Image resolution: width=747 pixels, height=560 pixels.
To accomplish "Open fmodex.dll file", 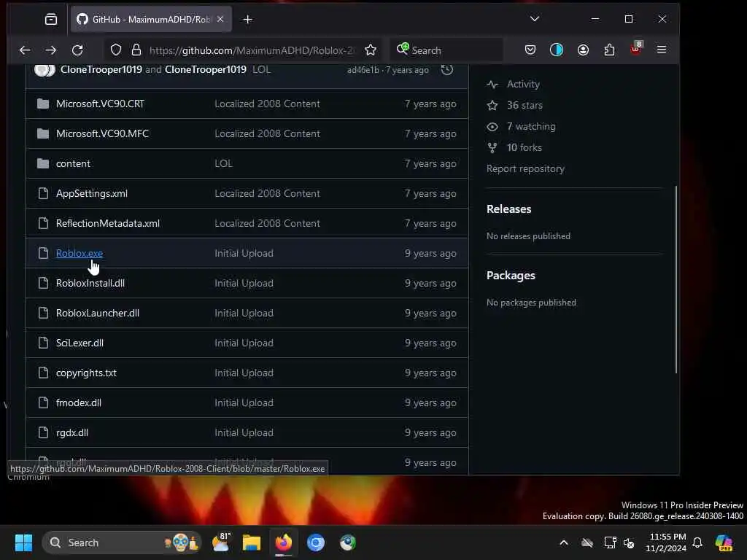I will point(79,402).
